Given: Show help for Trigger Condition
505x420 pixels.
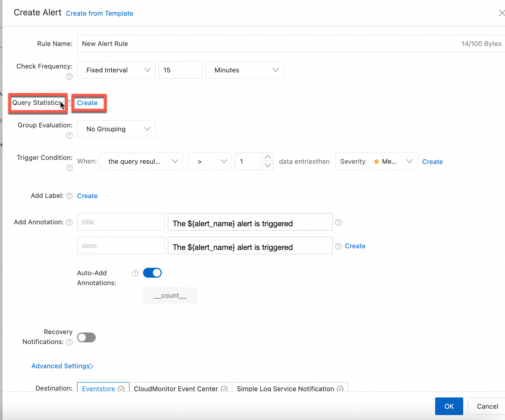Looking at the screenshot, I should pyautogui.click(x=69, y=168).
